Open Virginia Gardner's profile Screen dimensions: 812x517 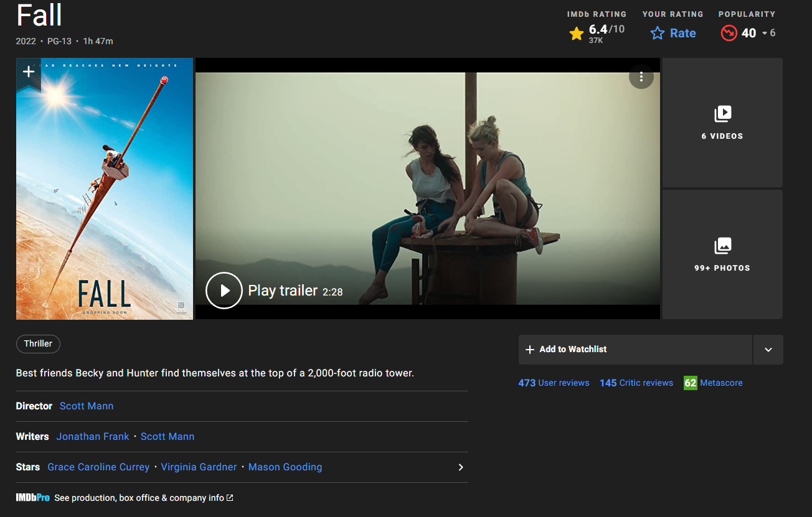tap(199, 467)
